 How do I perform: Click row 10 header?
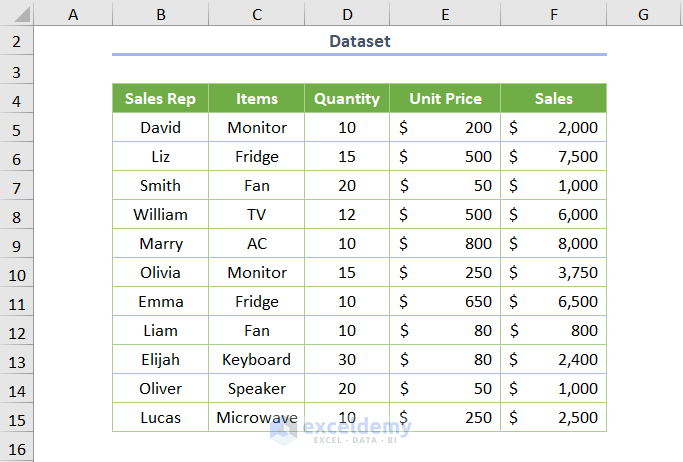(x=16, y=273)
